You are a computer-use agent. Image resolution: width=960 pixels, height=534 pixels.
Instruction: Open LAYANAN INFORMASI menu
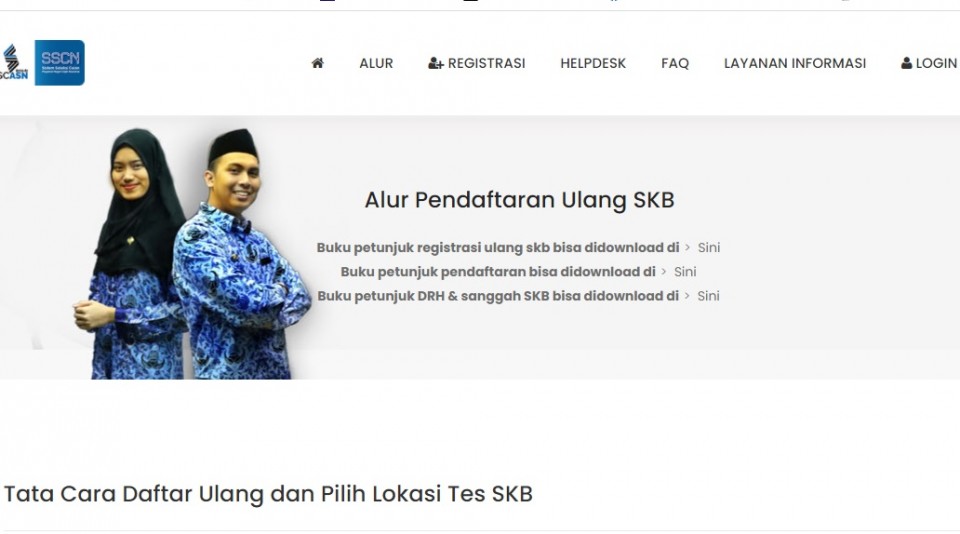795,63
